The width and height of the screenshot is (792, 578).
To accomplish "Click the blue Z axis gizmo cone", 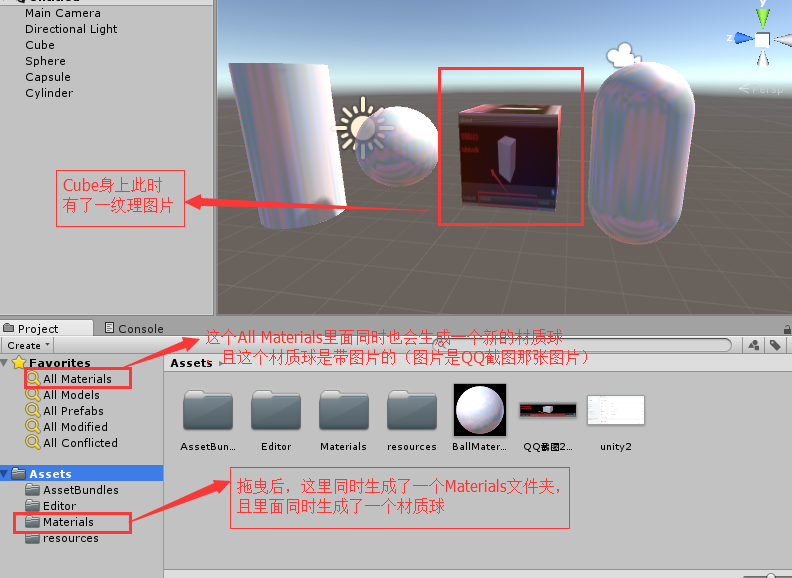I will (743, 38).
